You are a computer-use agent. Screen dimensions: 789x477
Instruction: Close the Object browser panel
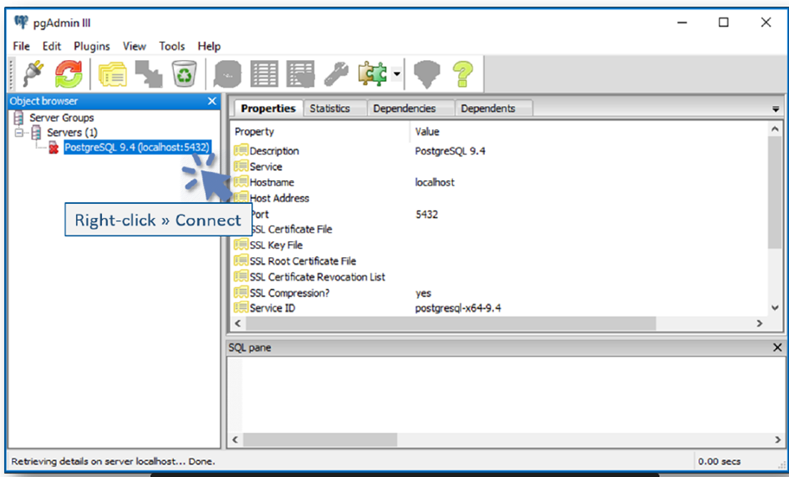tap(211, 101)
